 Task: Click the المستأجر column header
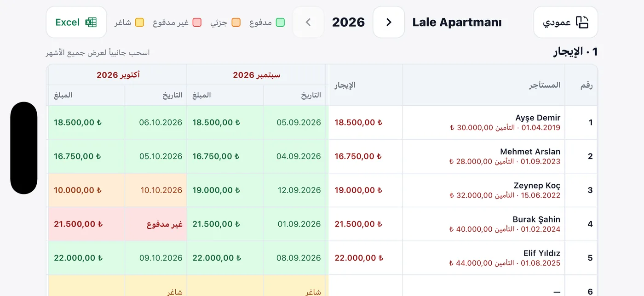tap(484, 85)
